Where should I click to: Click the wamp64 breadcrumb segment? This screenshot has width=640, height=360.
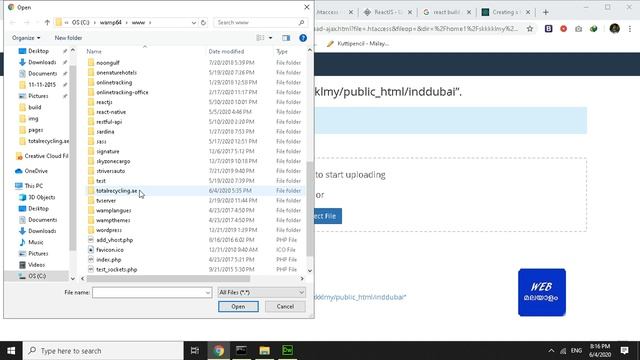111,22
